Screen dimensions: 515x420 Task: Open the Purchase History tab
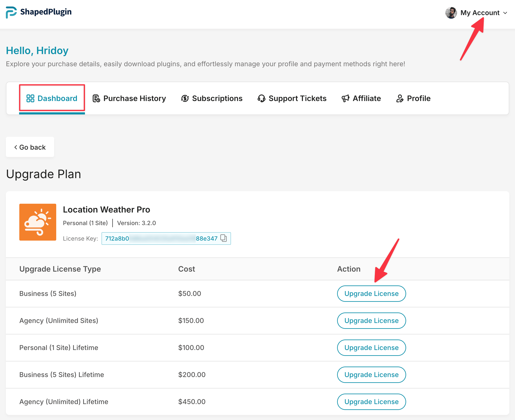click(x=129, y=99)
